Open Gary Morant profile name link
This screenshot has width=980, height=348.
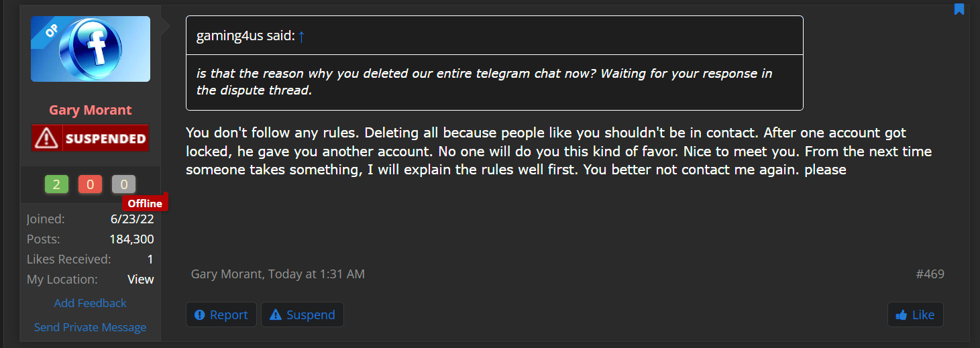point(91,110)
